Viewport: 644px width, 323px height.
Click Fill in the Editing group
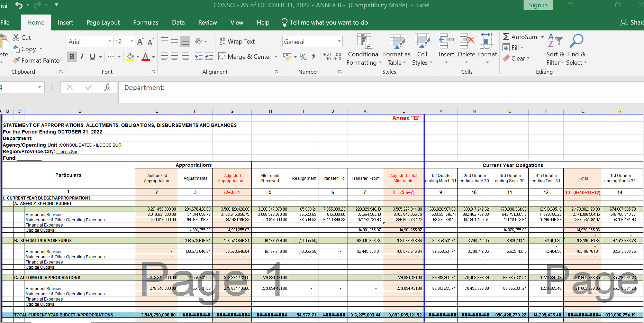tap(513, 47)
